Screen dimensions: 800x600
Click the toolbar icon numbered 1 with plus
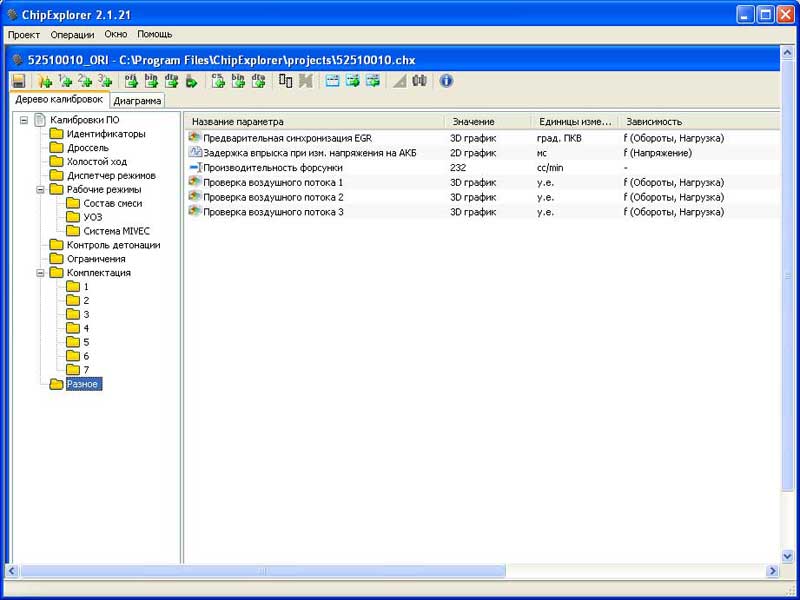point(65,81)
